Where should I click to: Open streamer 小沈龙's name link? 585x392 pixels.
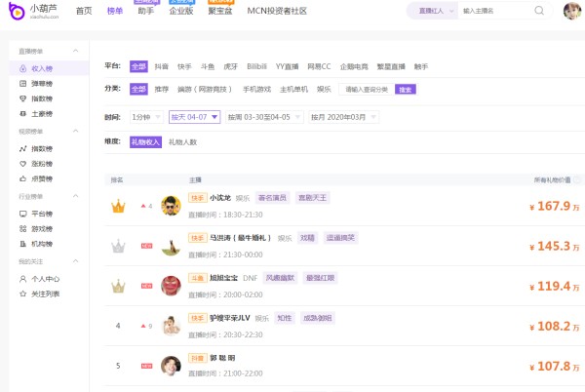(x=220, y=198)
